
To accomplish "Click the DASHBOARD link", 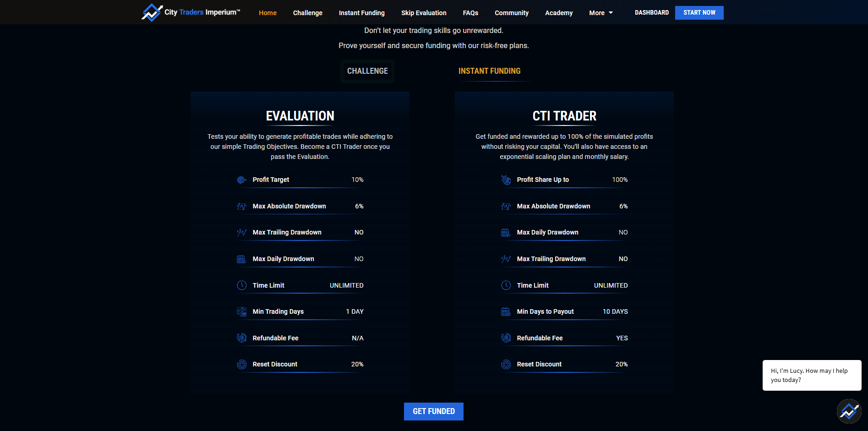I will [x=652, y=12].
